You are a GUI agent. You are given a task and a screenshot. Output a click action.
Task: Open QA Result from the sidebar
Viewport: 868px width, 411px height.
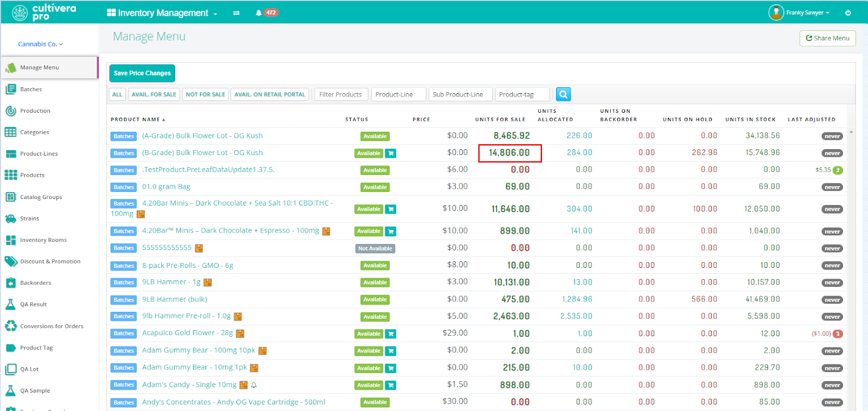pyautogui.click(x=33, y=304)
